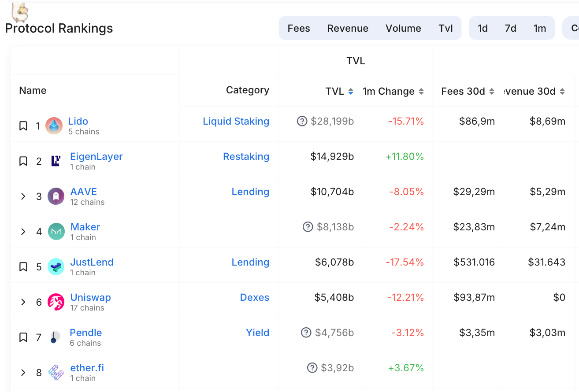Open the Pendle protocol link

tap(86, 333)
